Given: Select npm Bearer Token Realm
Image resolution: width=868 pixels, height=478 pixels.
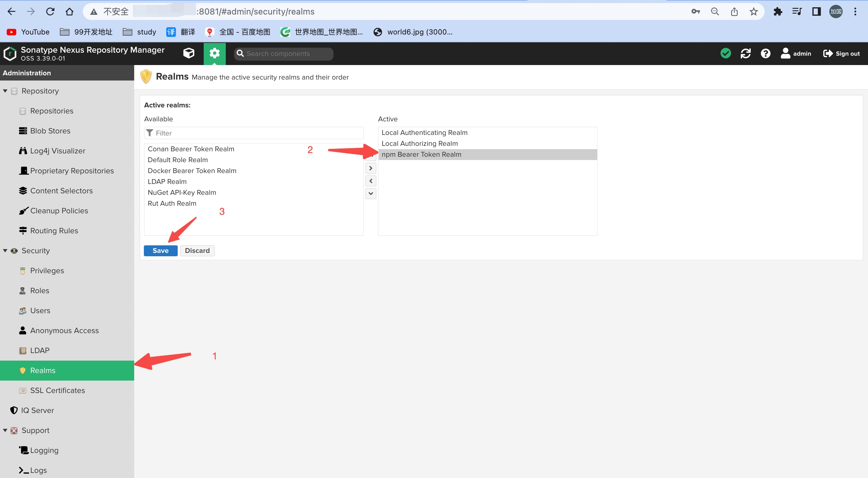Looking at the screenshot, I should coord(487,155).
